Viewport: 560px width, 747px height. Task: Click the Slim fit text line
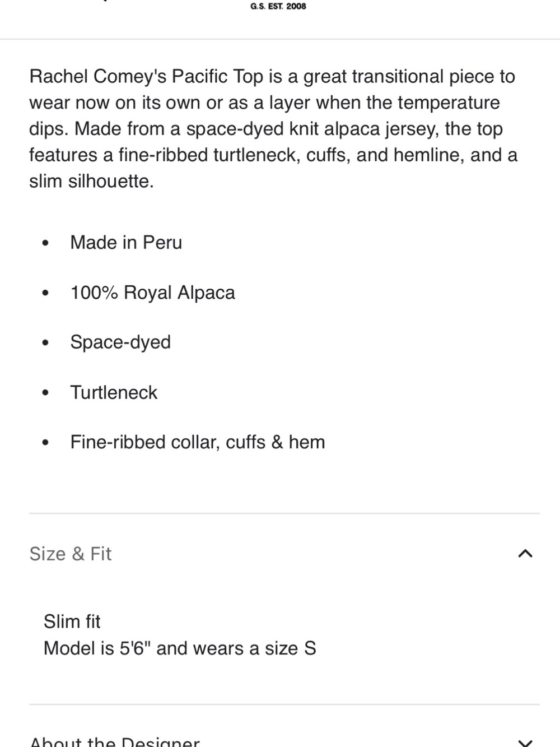(x=72, y=621)
